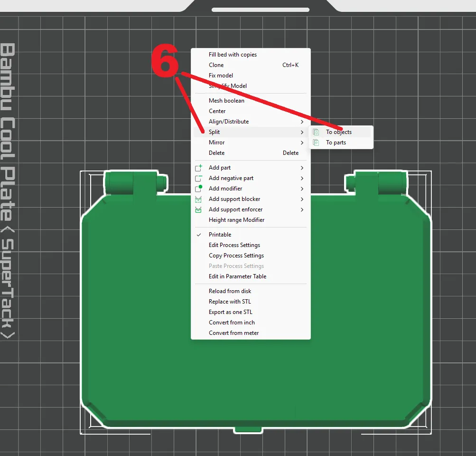This screenshot has width=476, height=456.
Task: Expand the Add support enforcer arrow
Action: (302, 209)
